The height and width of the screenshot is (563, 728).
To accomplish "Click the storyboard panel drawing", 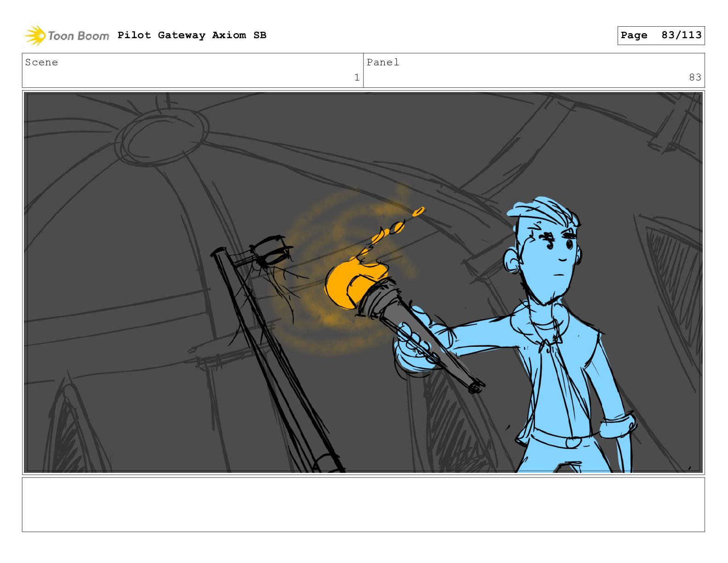I will (x=363, y=282).
